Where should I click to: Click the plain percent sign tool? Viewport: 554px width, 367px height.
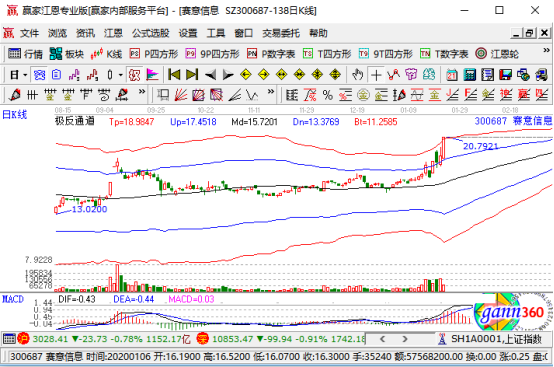pyautogui.click(x=328, y=95)
